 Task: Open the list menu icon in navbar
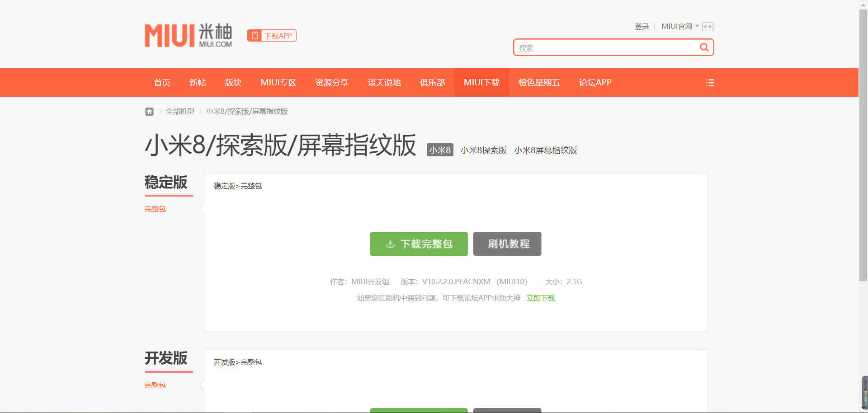[x=710, y=83]
